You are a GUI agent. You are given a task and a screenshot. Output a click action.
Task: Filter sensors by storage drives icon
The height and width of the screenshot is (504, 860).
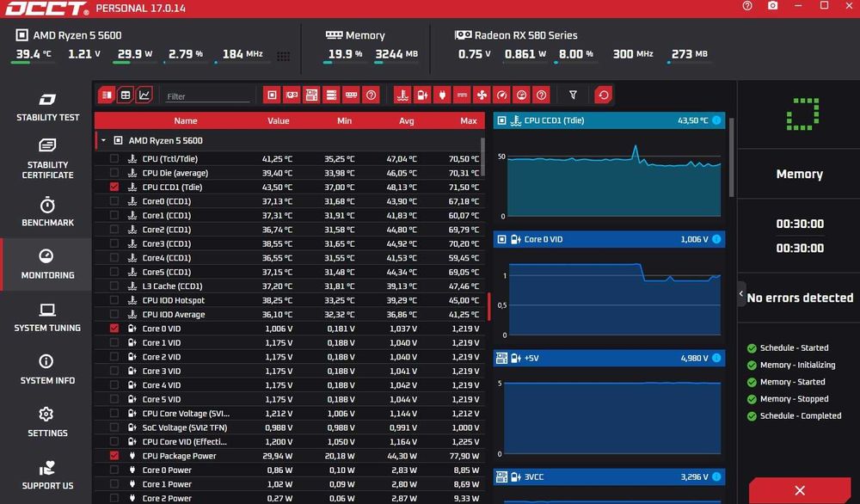click(x=331, y=95)
